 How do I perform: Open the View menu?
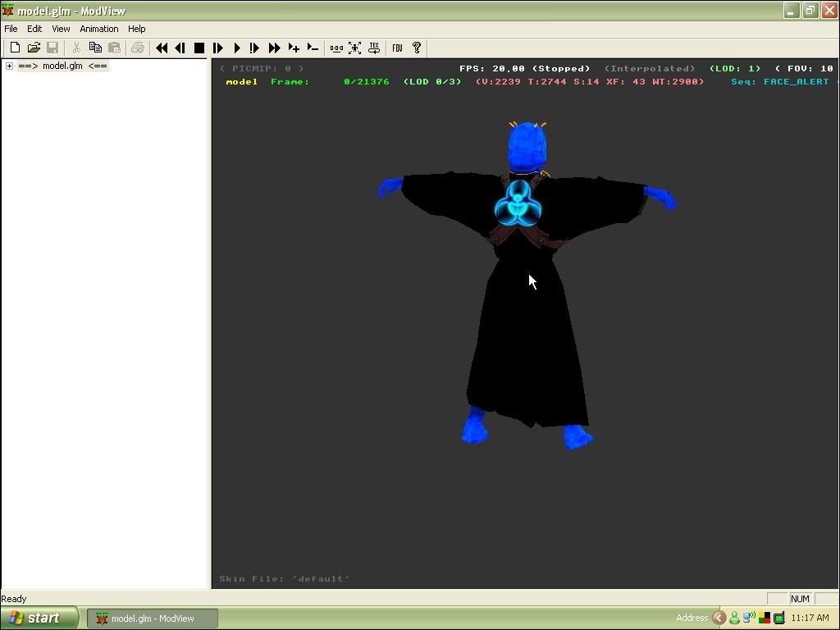click(x=61, y=29)
